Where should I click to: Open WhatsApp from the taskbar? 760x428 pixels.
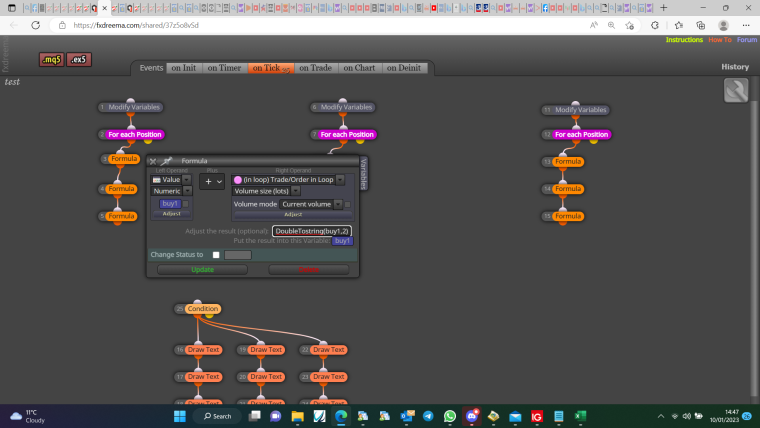450,416
